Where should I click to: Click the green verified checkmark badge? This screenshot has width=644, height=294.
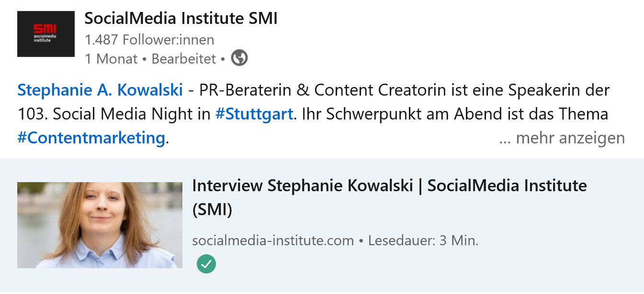(206, 264)
